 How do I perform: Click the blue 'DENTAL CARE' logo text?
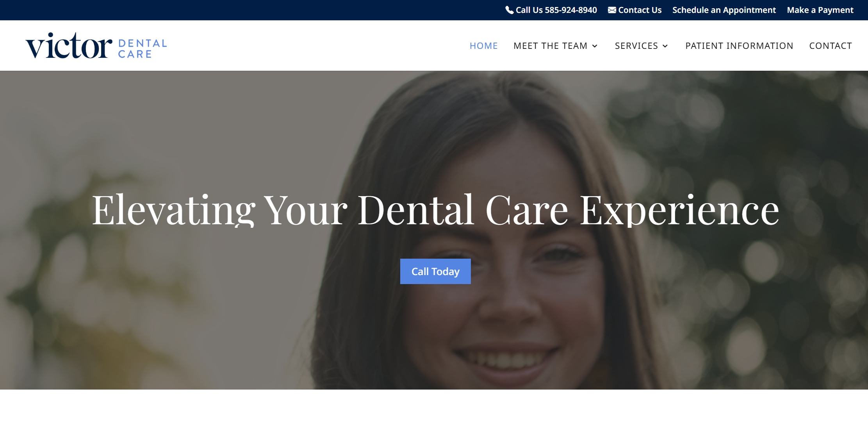tap(143, 49)
